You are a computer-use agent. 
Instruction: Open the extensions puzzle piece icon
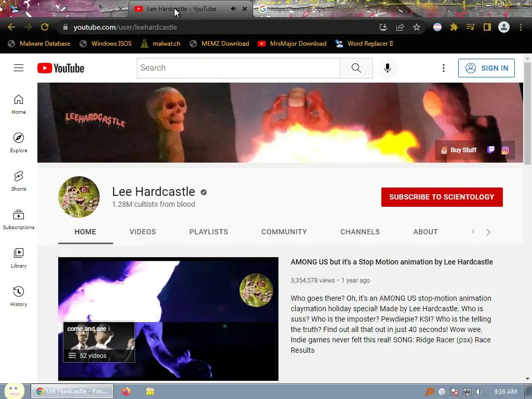coord(454,27)
